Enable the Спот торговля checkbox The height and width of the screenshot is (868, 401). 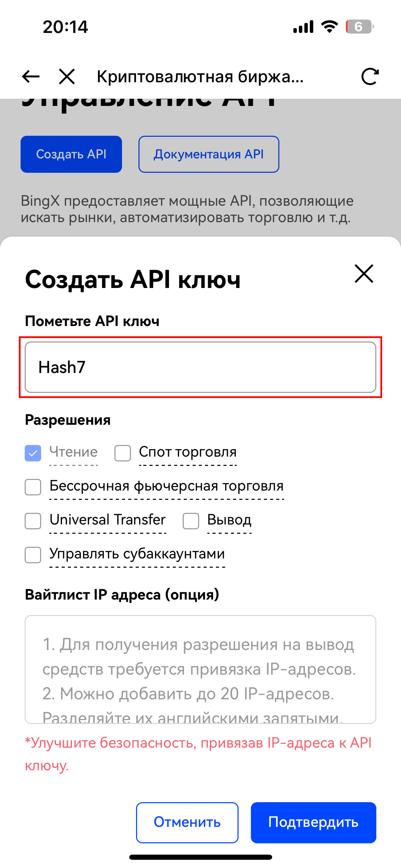(x=123, y=453)
